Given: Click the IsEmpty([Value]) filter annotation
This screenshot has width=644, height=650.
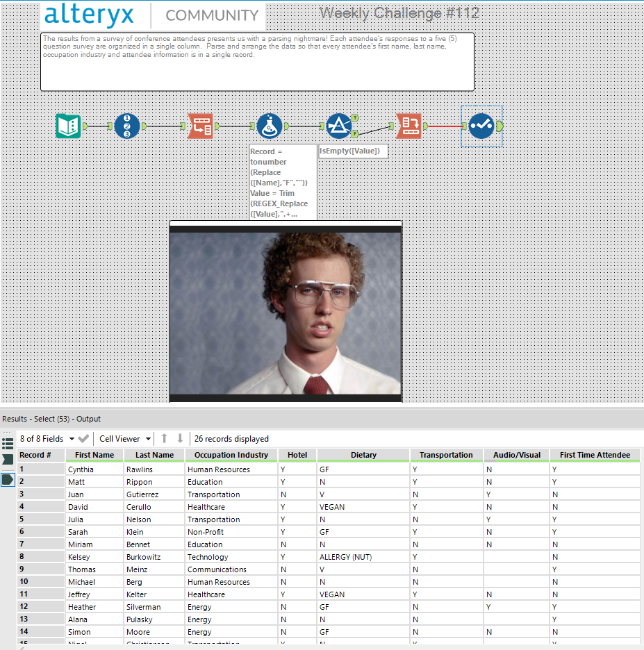Looking at the screenshot, I should coord(354,151).
